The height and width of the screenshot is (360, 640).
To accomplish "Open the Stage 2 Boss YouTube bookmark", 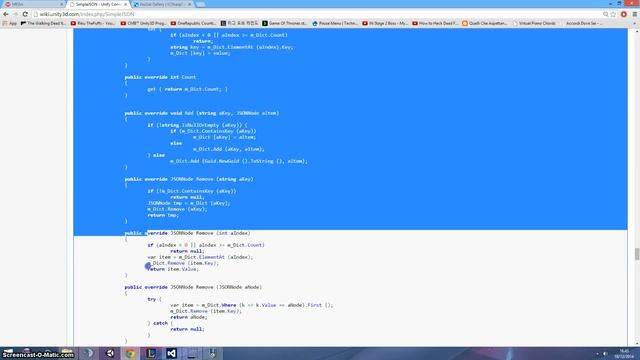I will point(385,23).
